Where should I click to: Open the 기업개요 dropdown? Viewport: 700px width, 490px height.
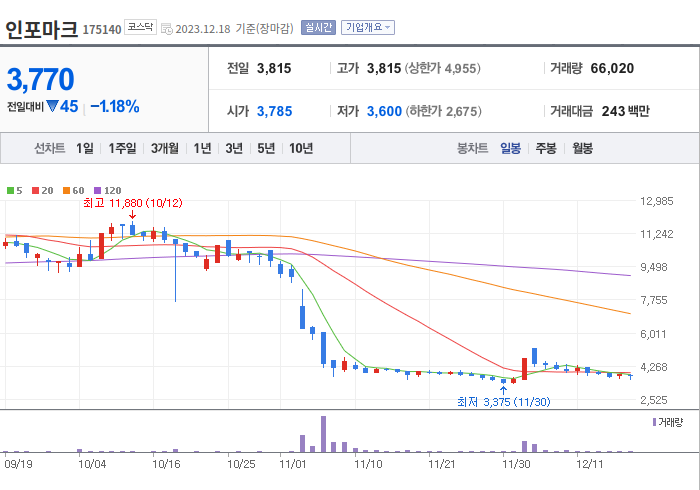368,27
